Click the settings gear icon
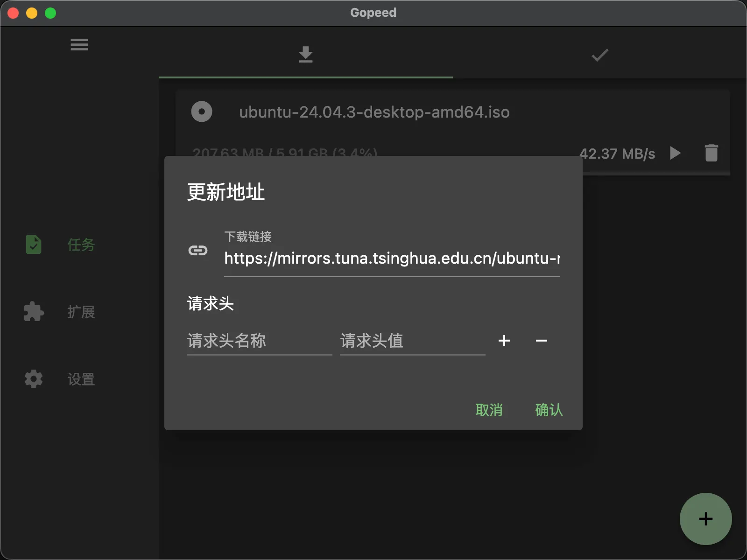 point(34,379)
